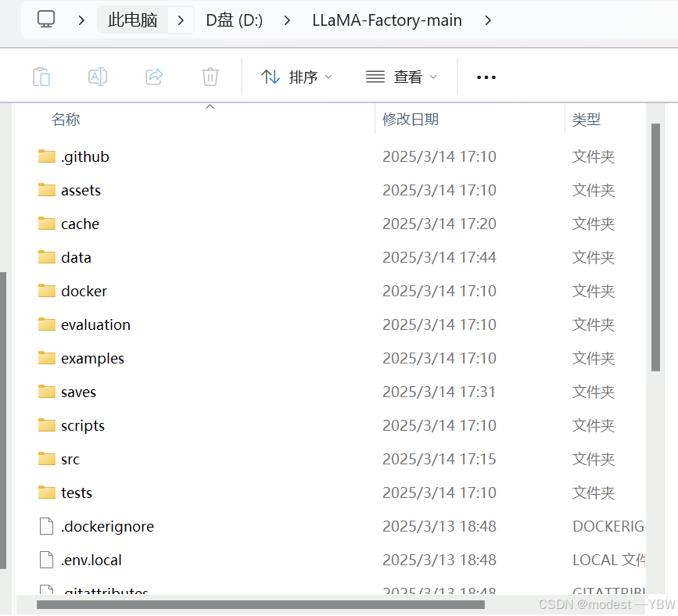The height and width of the screenshot is (616, 678).
Task: Navigate to 此电脑 breadcrumb
Action: [x=132, y=20]
